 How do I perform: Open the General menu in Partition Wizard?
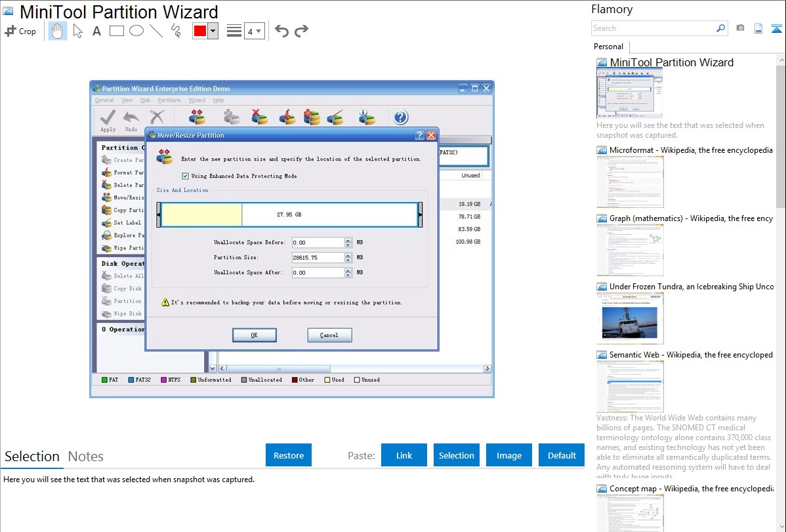[104, 100]
